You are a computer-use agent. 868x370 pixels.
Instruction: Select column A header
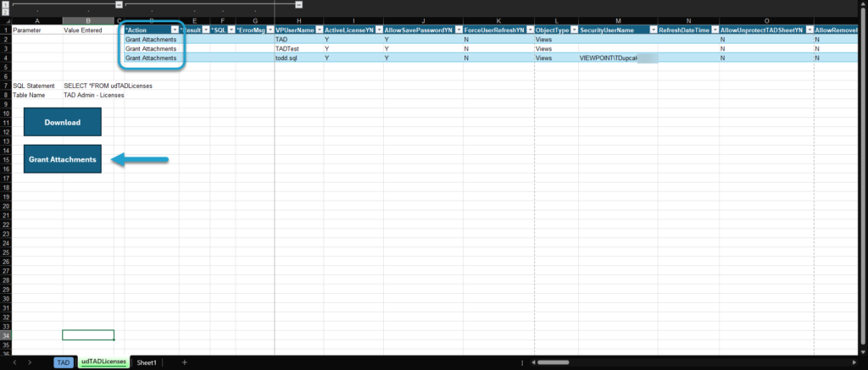pyautogui.click(x=36, y=21)
